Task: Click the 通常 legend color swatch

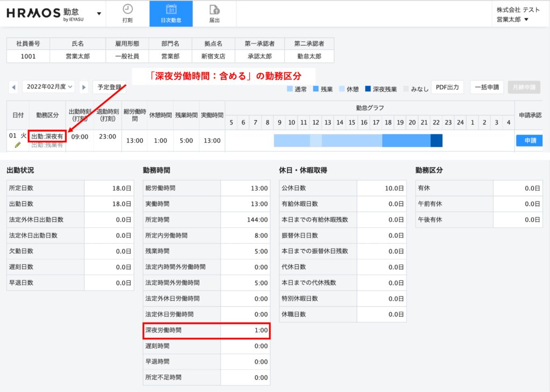Action: click(x=290, y=89)
